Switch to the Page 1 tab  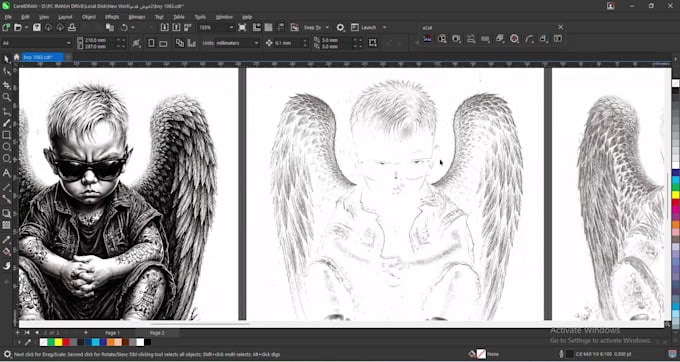click(112, 333)
